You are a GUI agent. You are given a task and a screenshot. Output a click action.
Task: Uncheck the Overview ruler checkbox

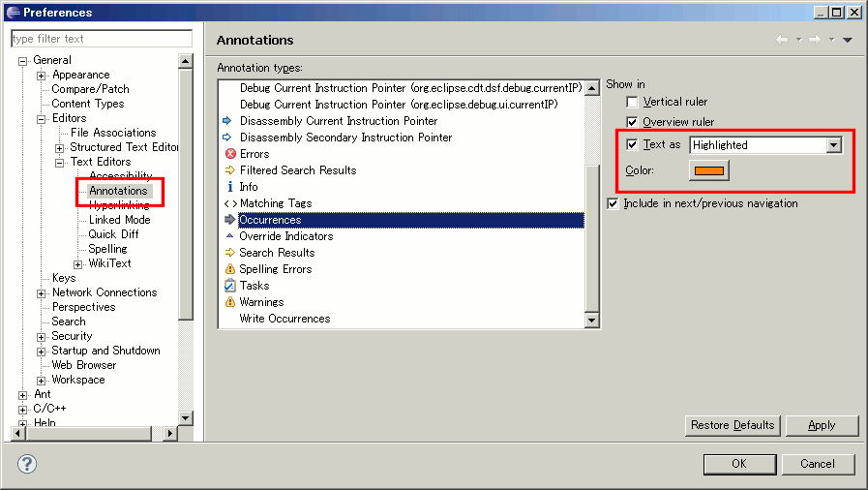point(632,123)
